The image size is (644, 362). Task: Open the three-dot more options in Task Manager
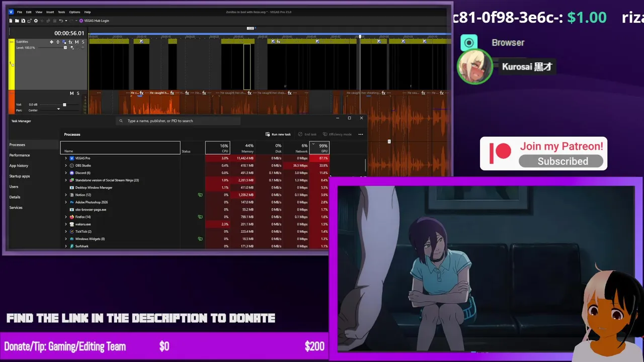pyautogui.click(x=361, y=134)
